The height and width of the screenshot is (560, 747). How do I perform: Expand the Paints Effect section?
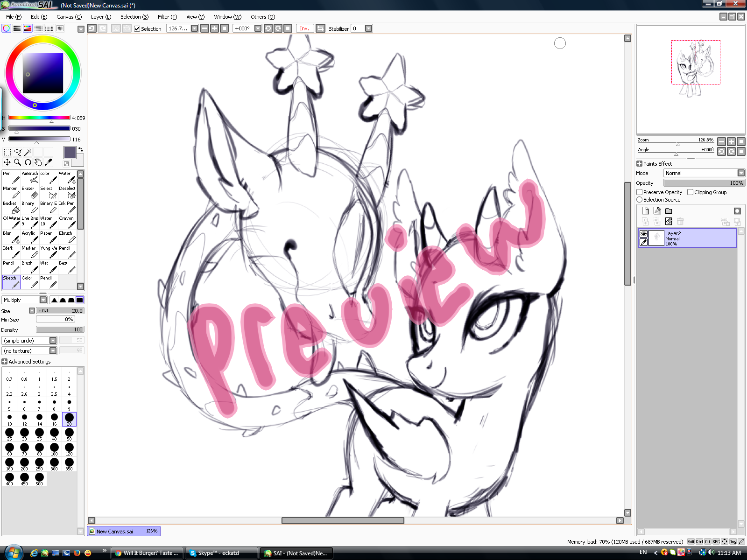point(640,164)
